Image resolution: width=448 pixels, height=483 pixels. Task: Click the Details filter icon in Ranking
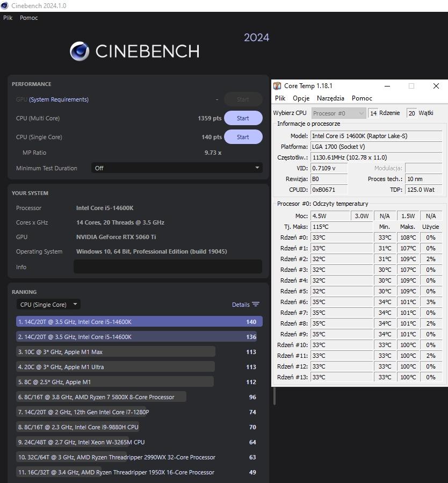tap(256, 305)
